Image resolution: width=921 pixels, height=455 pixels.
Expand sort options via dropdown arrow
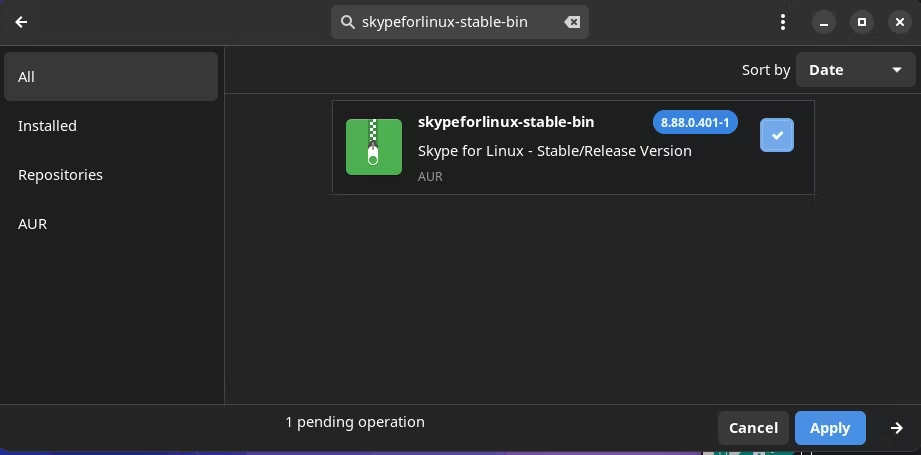[x=896, y=70]
